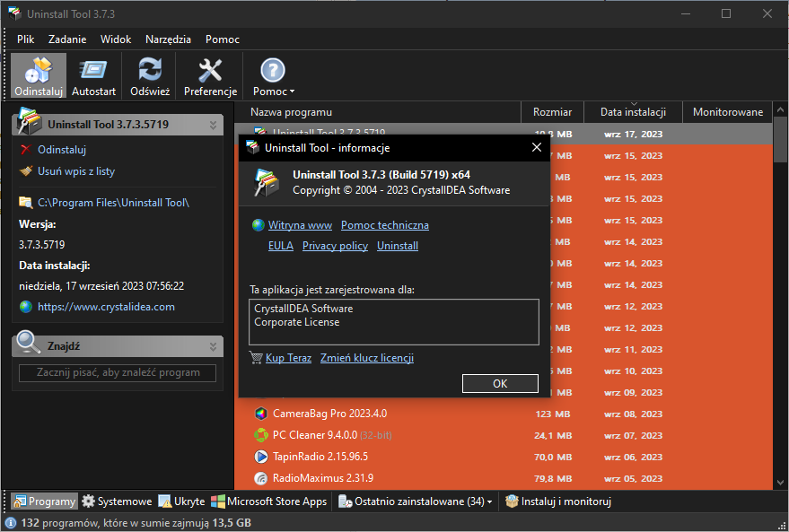The height and width of the screenshot is (532, 789).
Task: Click the shopping cart icon
Action: pos(256,358)
